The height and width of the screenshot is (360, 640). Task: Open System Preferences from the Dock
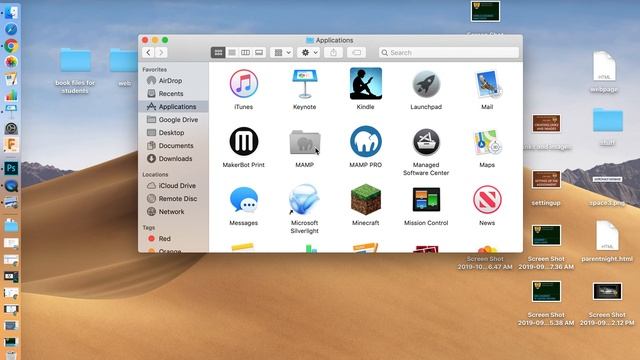[11, 129]
